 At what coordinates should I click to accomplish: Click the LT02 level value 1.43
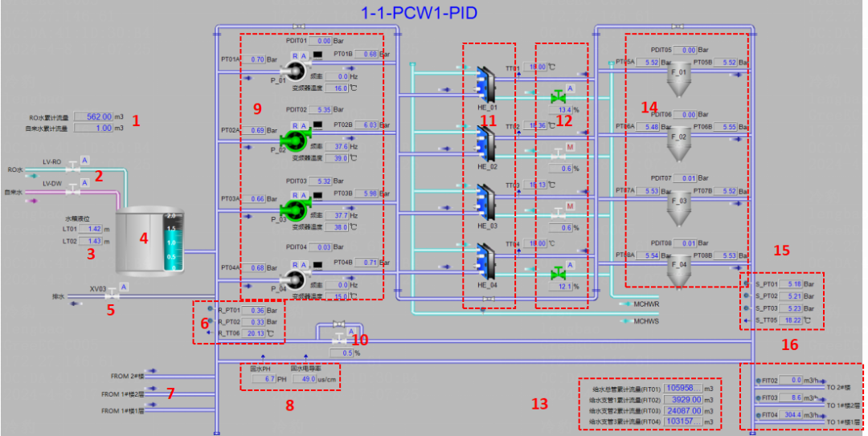coord(90,241)
